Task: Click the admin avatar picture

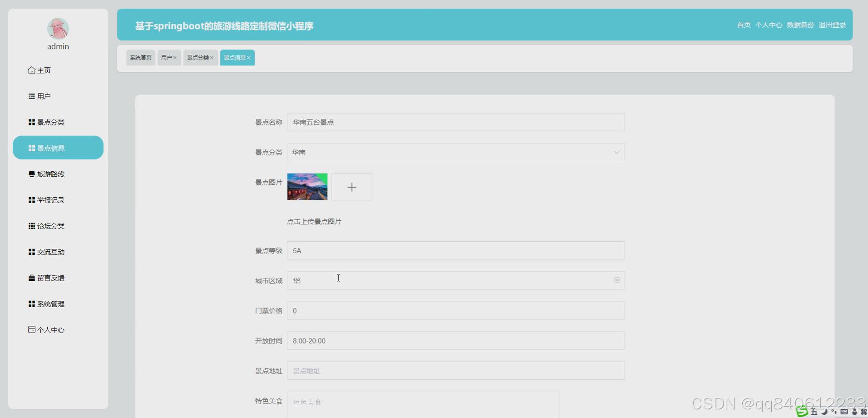Action: point(58,29)
